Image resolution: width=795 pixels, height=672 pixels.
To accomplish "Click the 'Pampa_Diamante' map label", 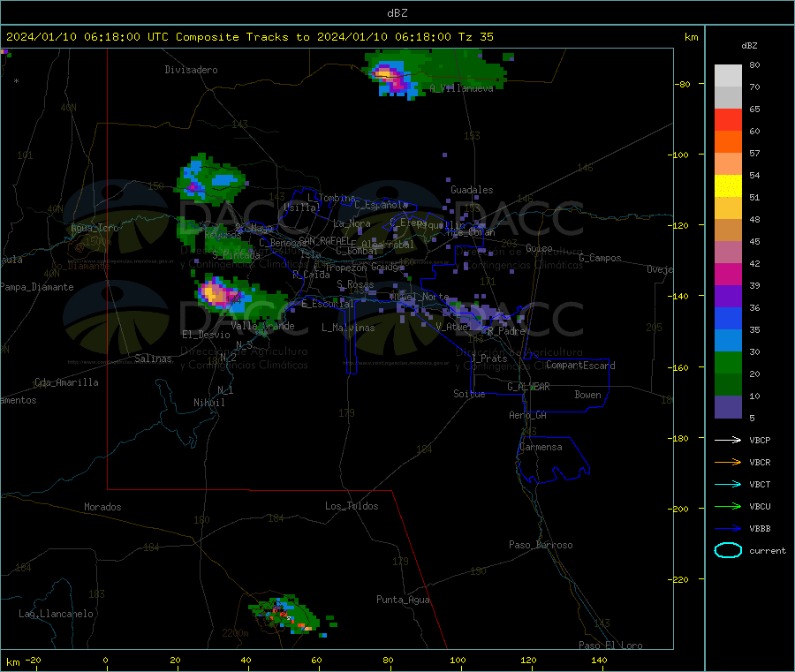I will (36, 287).
